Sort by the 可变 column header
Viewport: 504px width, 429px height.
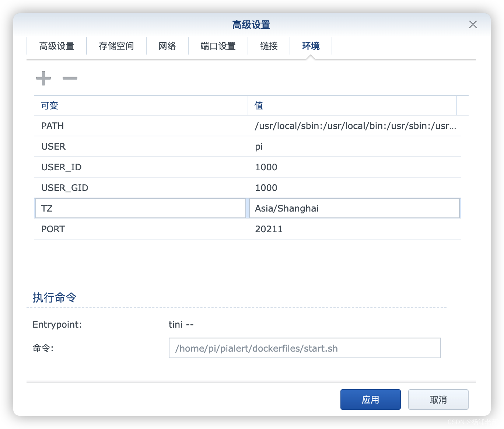[x=141, y=105]
